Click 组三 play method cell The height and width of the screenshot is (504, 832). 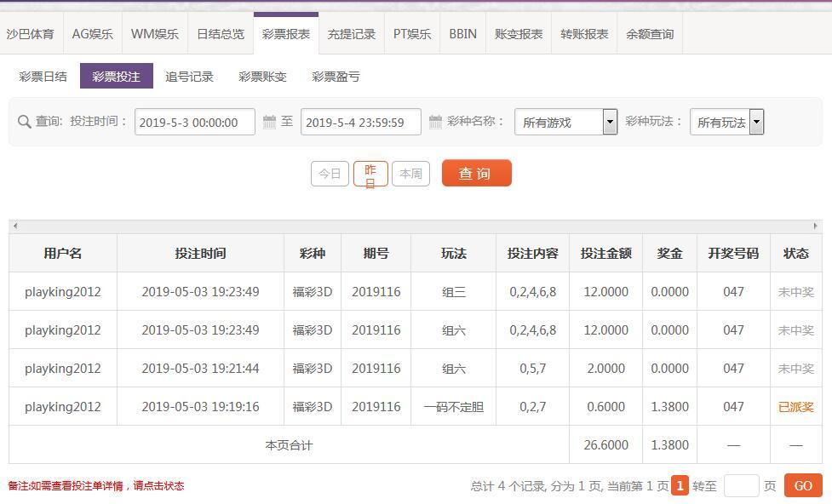(453, 292)
